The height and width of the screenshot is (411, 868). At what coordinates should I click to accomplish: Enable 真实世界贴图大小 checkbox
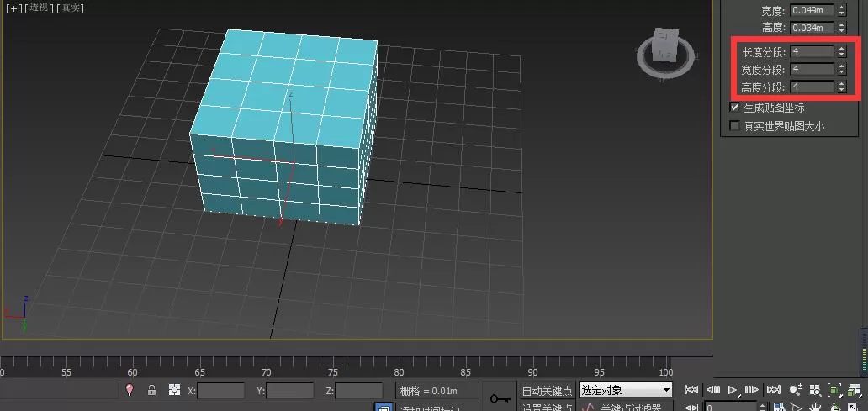click(734, 126)
